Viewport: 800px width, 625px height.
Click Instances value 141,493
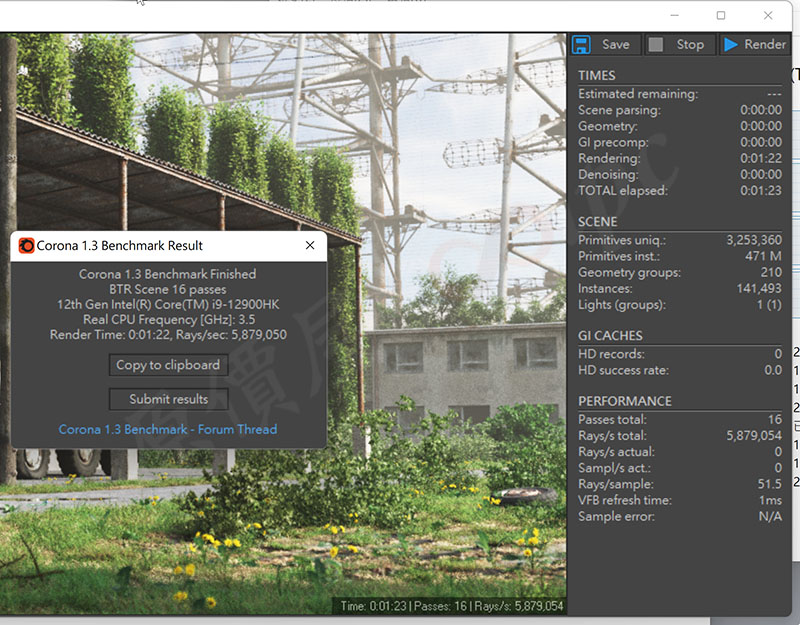pyautogui.click(x=759, y=288)
